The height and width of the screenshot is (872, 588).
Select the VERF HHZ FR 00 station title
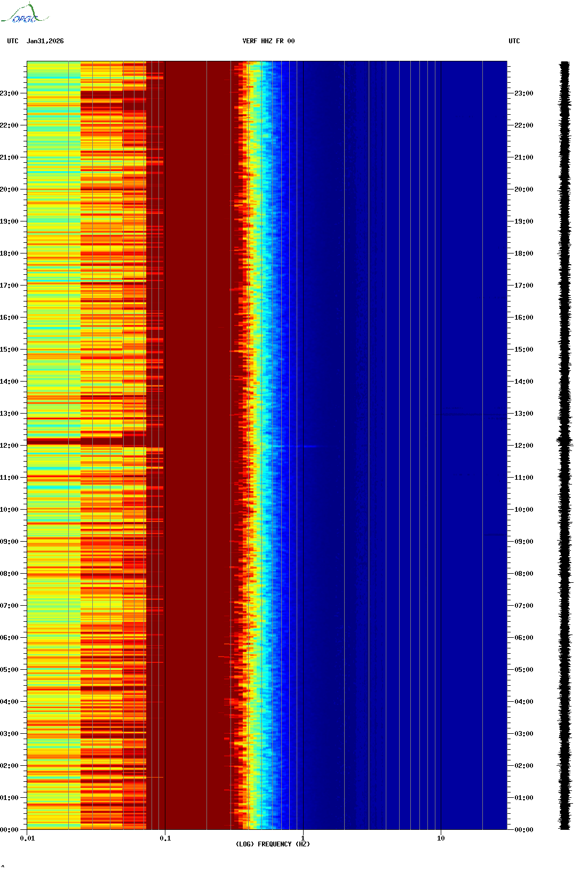tap(268, 41)
